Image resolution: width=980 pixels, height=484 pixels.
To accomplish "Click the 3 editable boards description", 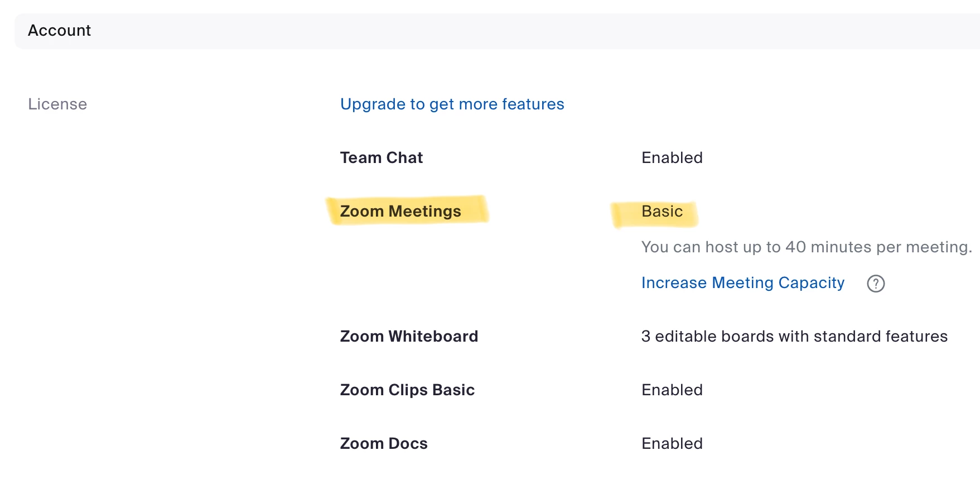I will tap(794, 337).
